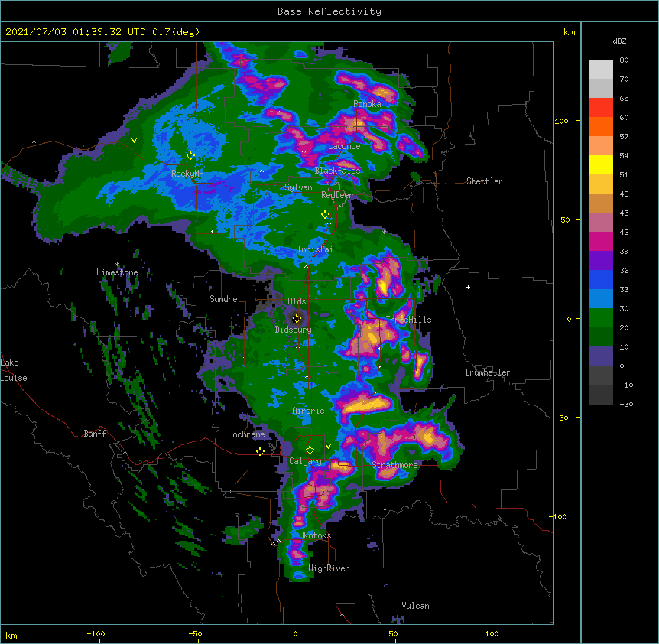Viewport: 659px width, 644px height.
Task: Click the dBZ legend heading
Action: coord(619,41)
